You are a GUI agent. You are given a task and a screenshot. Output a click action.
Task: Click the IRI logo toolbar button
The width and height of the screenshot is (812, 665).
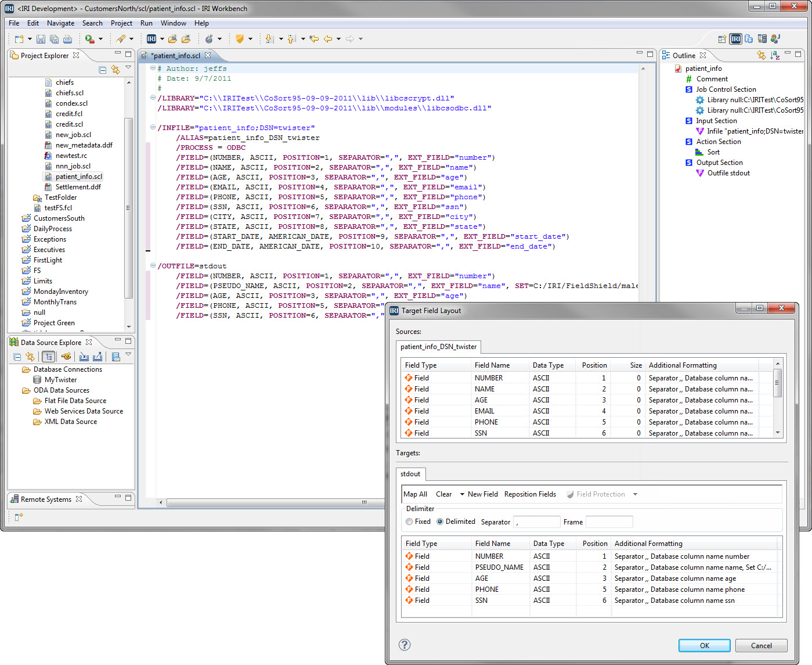[x=151, y=39]
